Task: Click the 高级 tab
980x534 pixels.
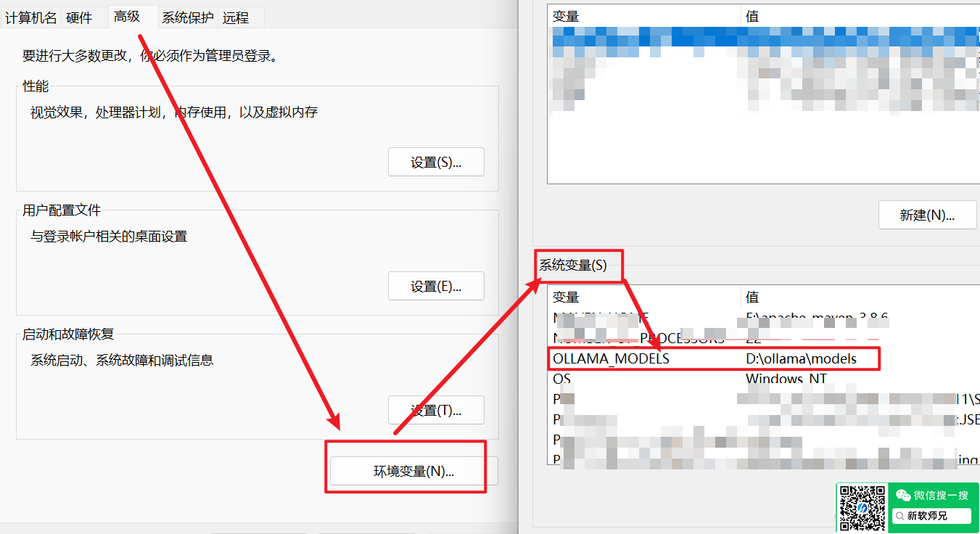Action: click(x=126, y=16)
